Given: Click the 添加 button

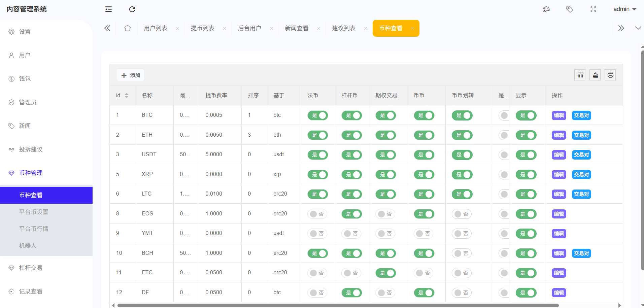Looking at the screenshot, I should coord(131,75).
